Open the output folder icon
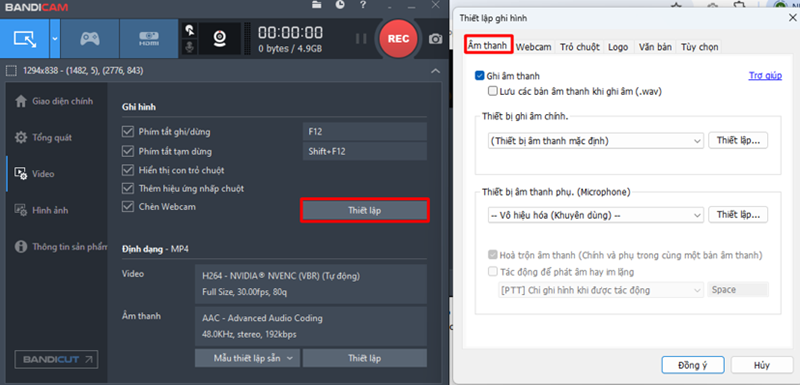800x385 pixels. coord(317,5)
